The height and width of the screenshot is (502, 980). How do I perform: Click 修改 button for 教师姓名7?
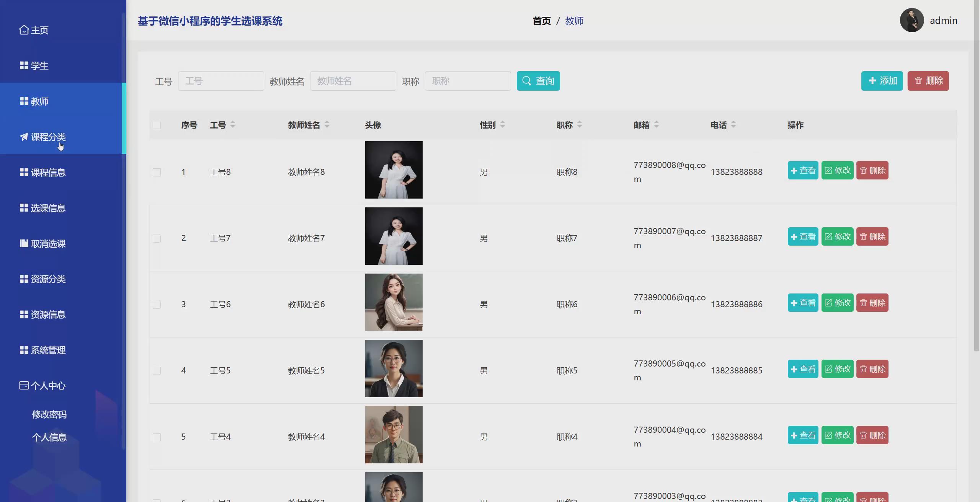pos(837,236)
